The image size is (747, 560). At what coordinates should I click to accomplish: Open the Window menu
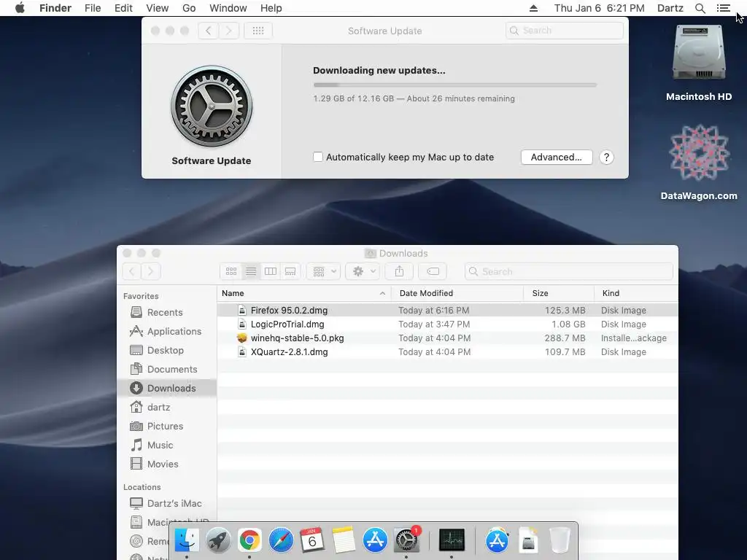tap(228, 8)
